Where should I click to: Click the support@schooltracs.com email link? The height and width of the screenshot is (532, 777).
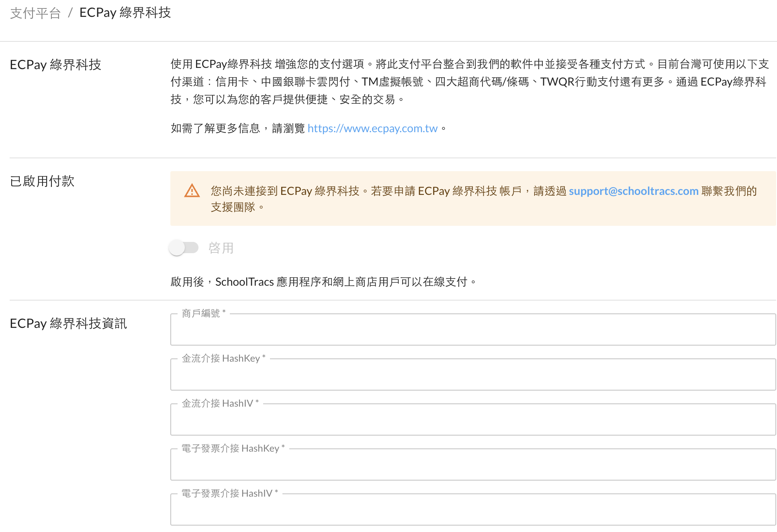[634, 191]
